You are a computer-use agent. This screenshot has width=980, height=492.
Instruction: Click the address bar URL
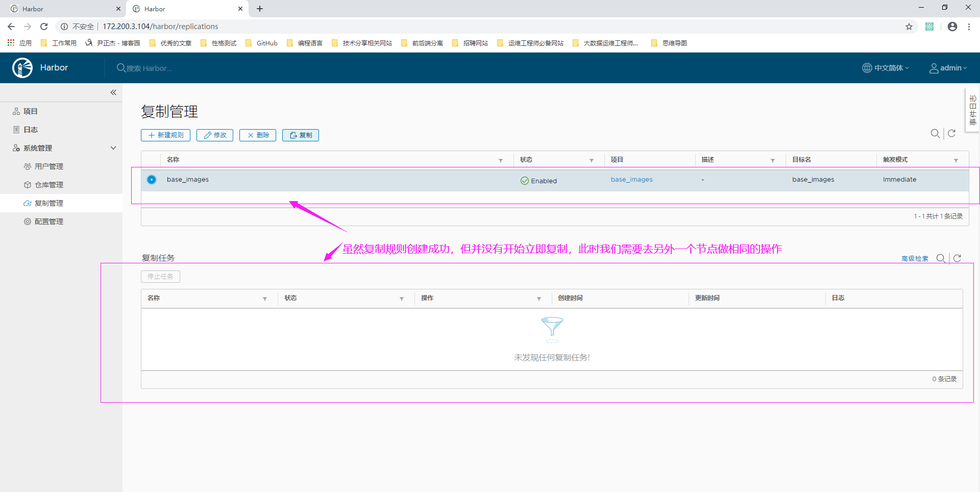(x=160, y=27)
